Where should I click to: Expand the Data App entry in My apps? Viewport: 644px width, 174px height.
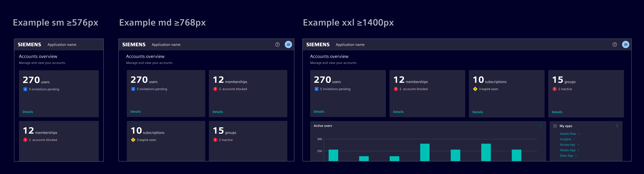pyautogui.click(x=576, y=155)
